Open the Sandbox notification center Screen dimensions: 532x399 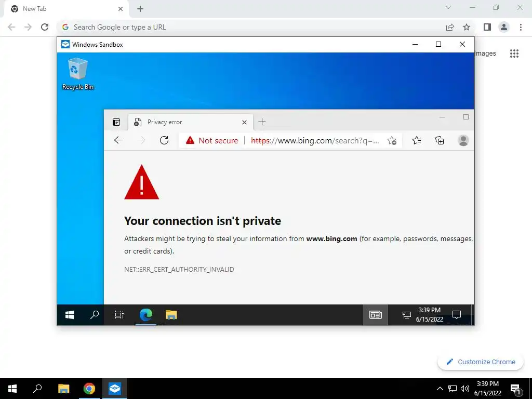click(x=457, y=315)
